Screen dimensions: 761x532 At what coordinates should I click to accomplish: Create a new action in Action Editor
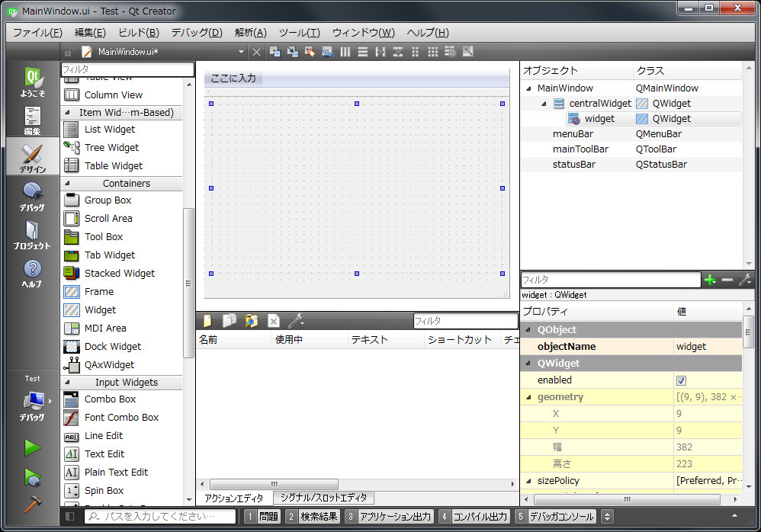pos(207,321)
